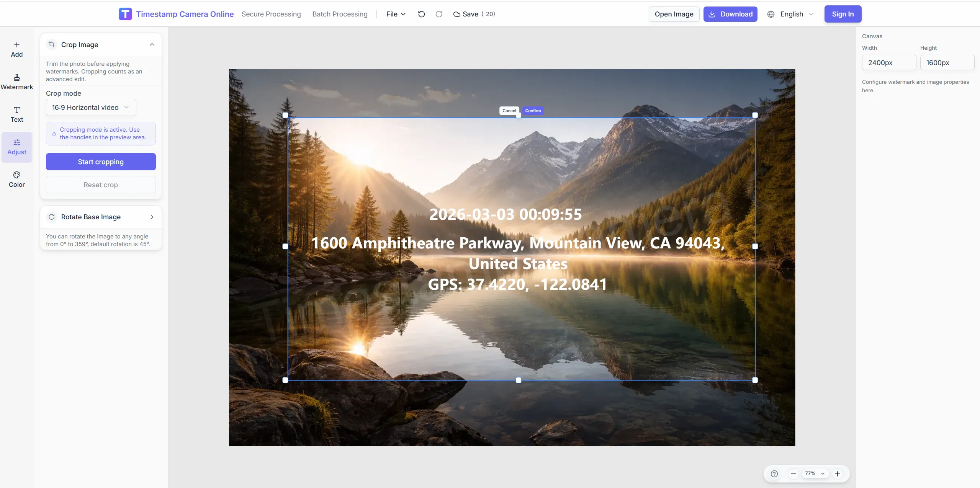
Task: Go to Batch Processing
Action: (340, 14)
